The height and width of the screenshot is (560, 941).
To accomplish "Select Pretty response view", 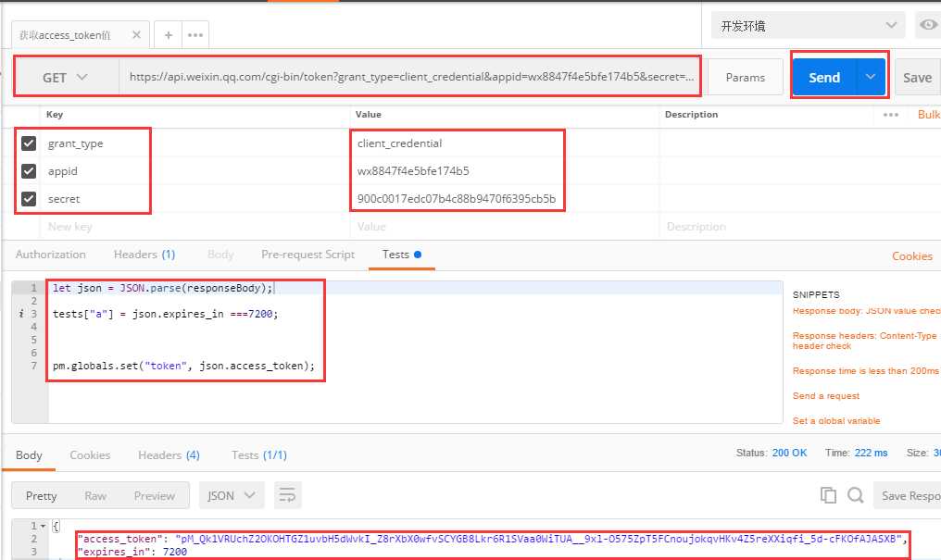I will pos(42,496).
